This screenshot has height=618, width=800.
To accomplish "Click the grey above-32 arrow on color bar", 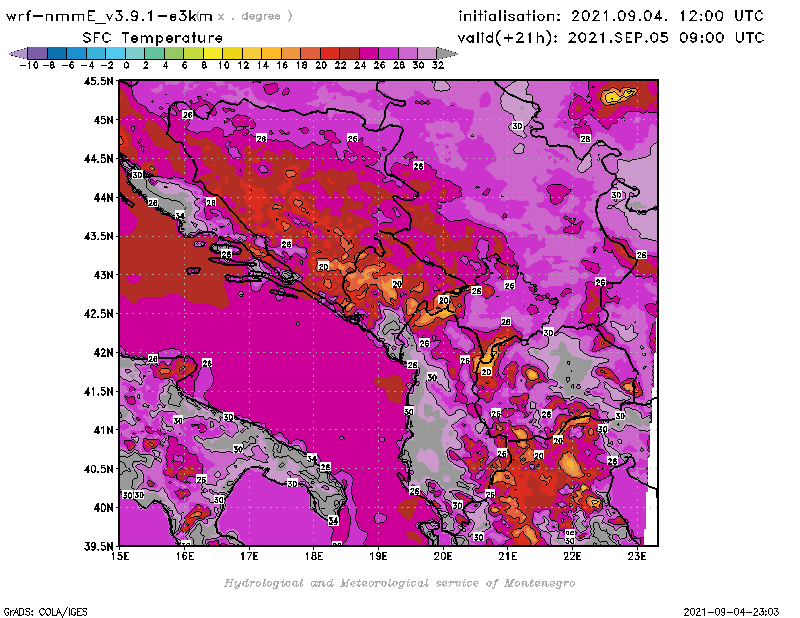I will 446,53.
